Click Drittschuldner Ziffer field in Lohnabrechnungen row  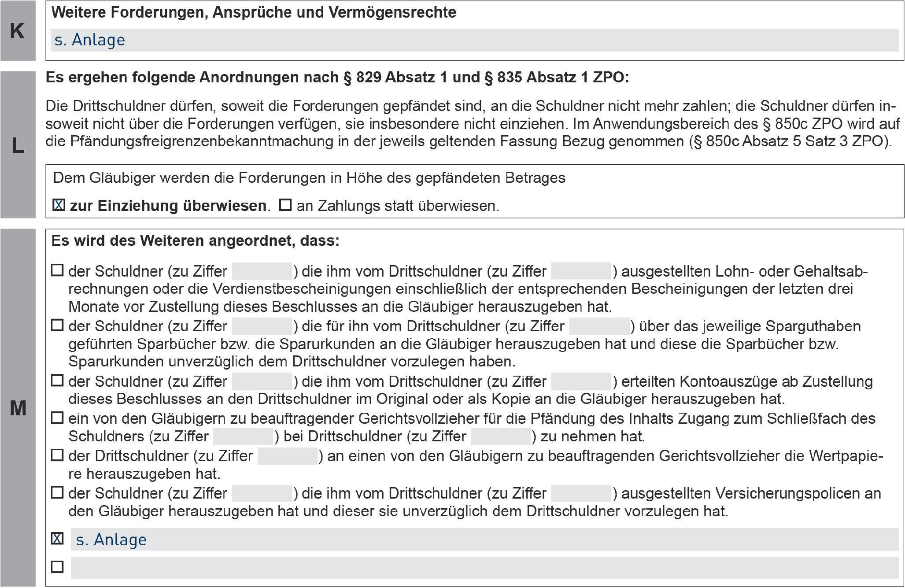pyautogui.click(x=581, y=271)
